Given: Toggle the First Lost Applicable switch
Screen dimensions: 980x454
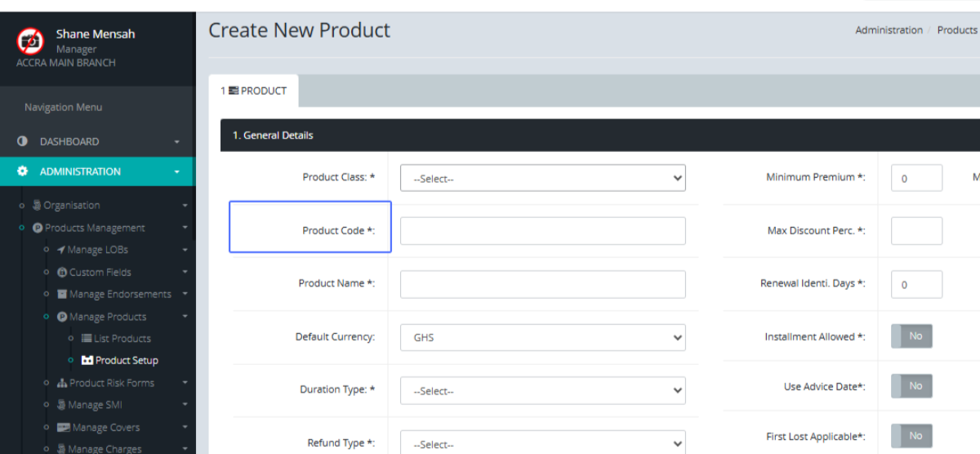Looking at the screenshot, I should point(911,436).
